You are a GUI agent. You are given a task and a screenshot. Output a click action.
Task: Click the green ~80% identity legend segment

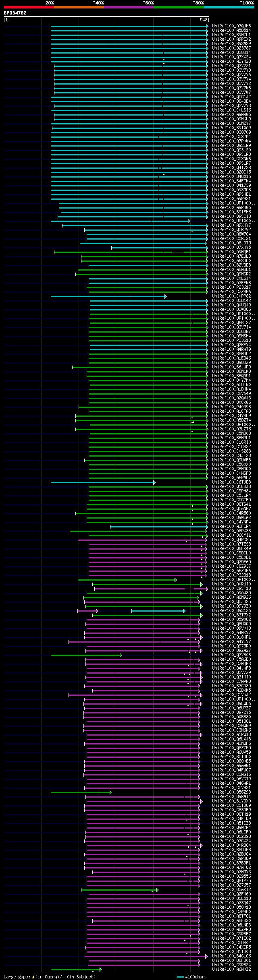[179, 7]
